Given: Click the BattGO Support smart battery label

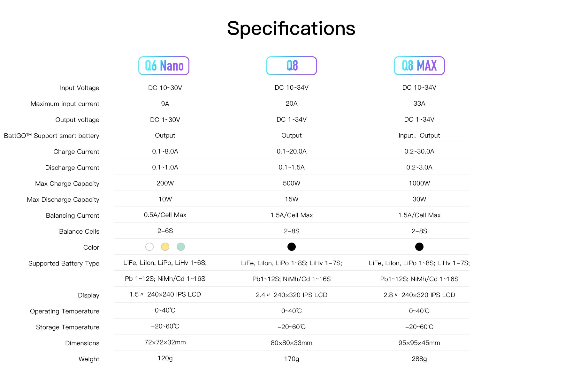Looking at the screenshot, I should 51,136.
